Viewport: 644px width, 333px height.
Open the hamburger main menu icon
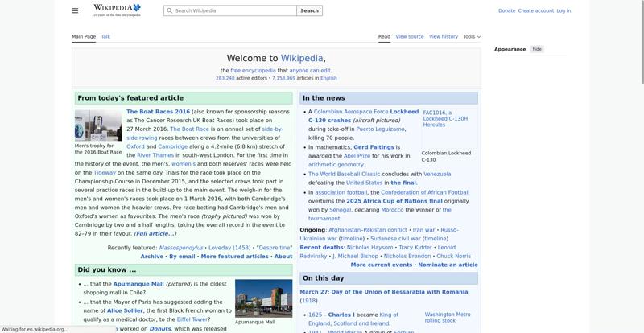point(75,10)
